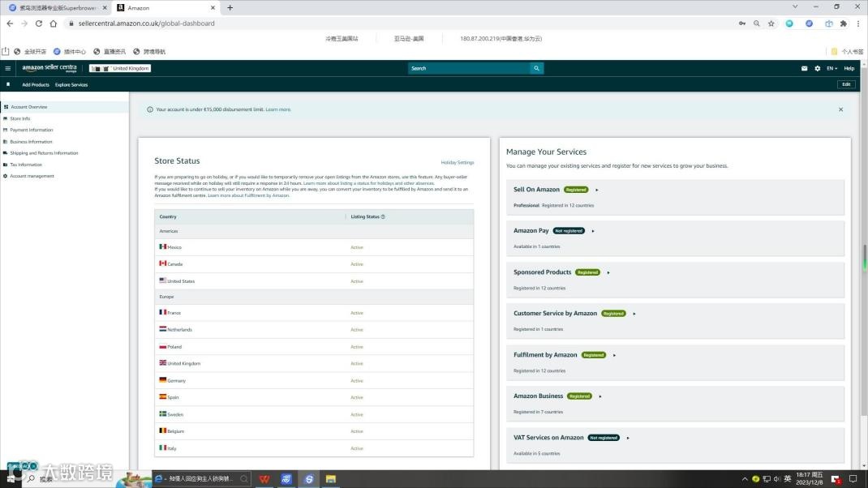This screenshot has width=868, height=488.
Task: Click the info icon in the banner
Action: click(x=150, y=109)
